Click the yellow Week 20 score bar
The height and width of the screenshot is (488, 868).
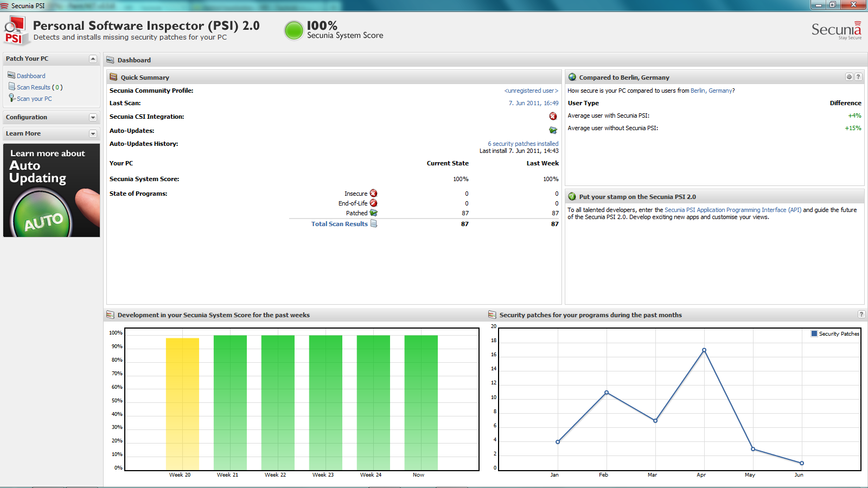pos(182,404)
